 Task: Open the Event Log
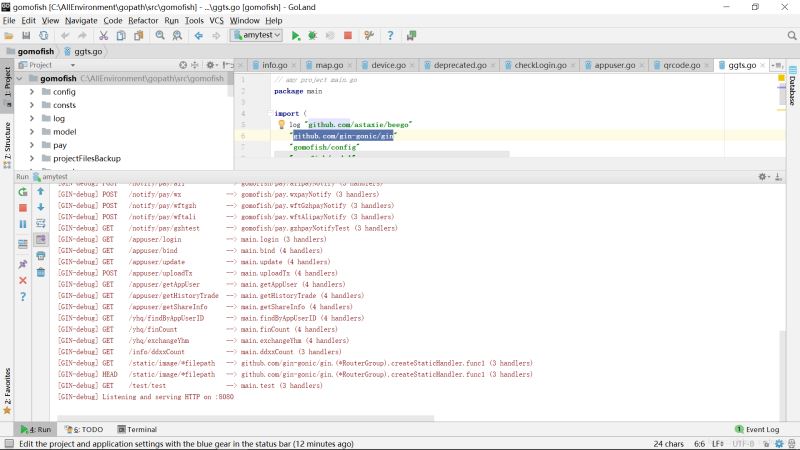pos(762,429)
